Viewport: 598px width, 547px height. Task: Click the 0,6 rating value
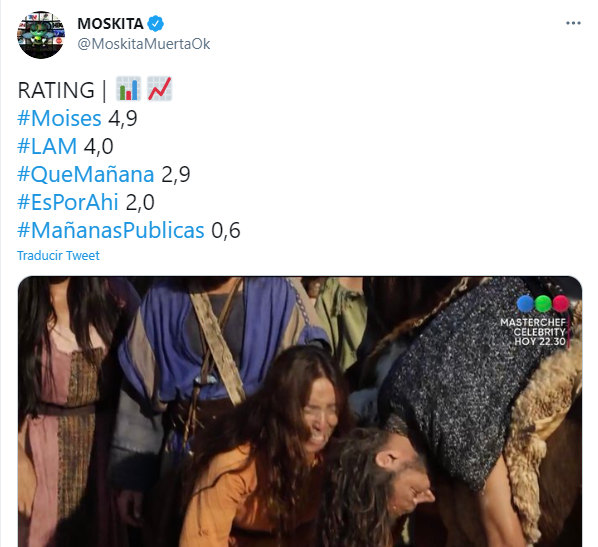(x=226, y=231)
